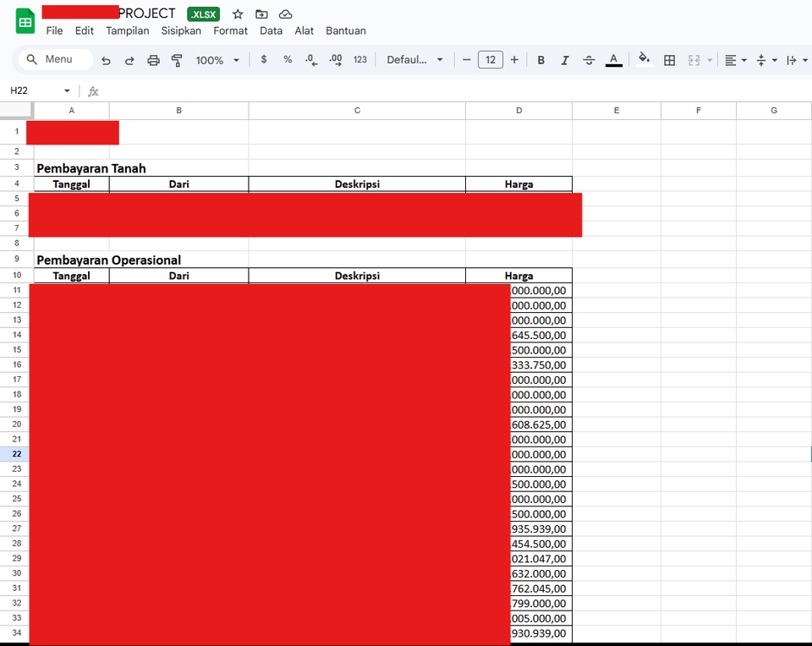Image resolution: width=812 pixels, height=646 pixels.
Task: Decrease decimal places
Action: pos(311,60)
